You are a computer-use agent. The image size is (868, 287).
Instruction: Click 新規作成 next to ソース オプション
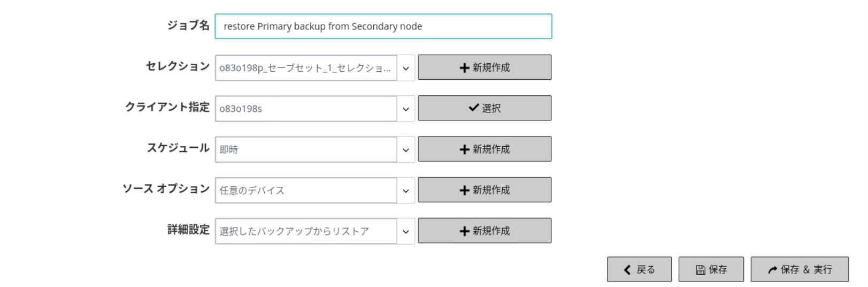click(485, 190)
